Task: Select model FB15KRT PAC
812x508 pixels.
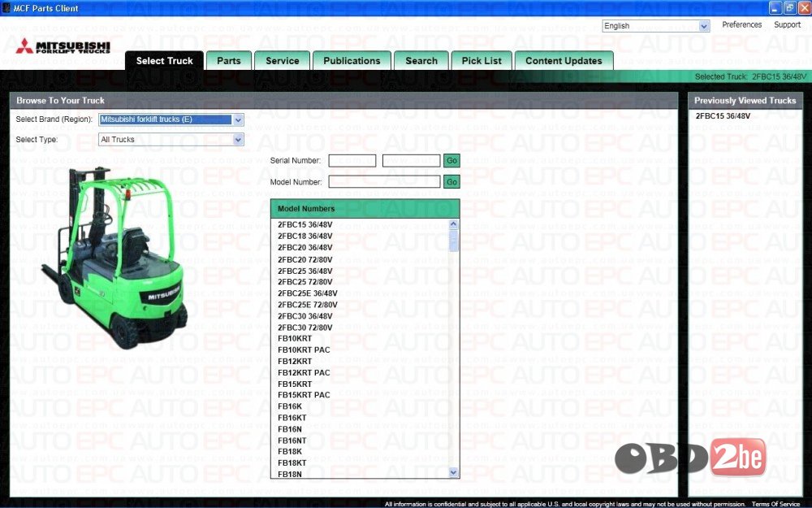Action: coord(304,395)
